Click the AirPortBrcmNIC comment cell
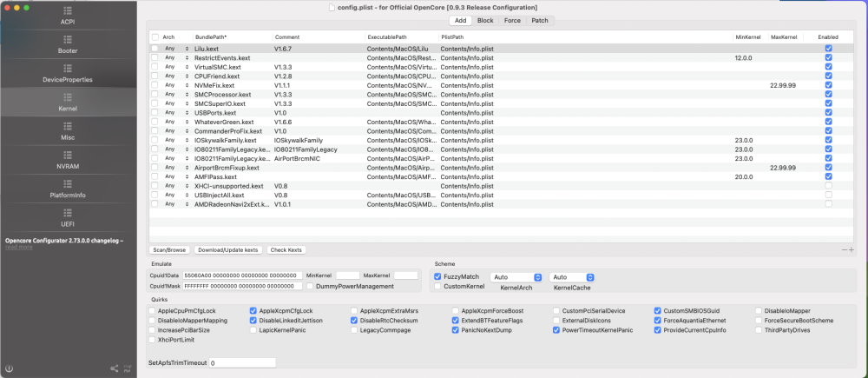Screen dimensions: 868x378 pos(296,158)
